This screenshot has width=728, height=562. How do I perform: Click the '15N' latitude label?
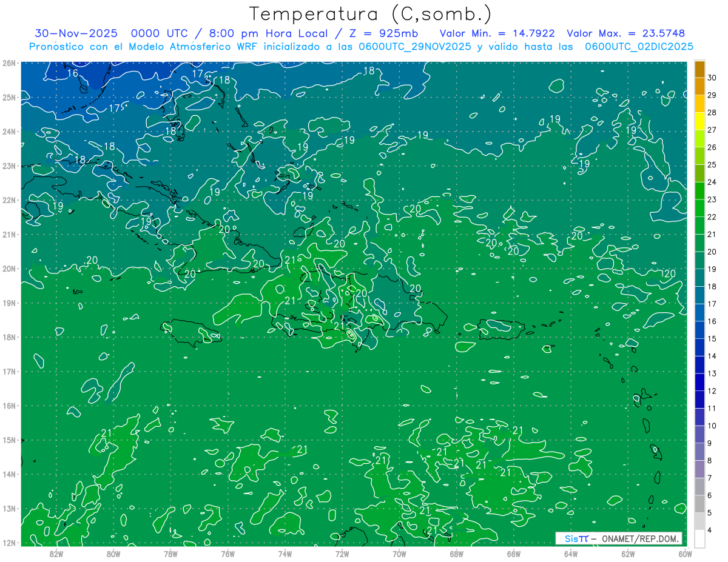pyautogui.click(x=8, y=440)
